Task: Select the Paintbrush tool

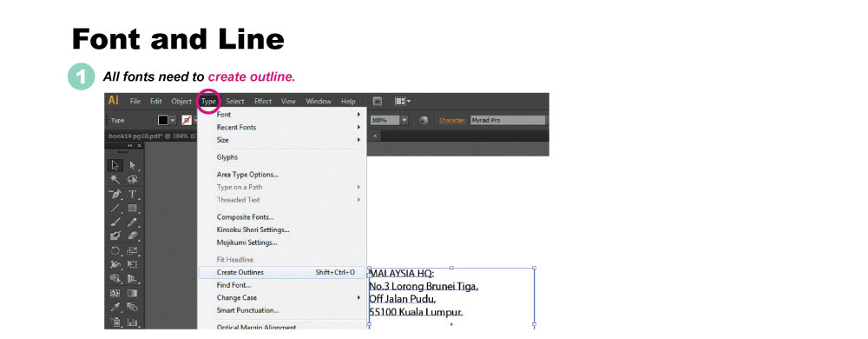Action: (115, 223)
